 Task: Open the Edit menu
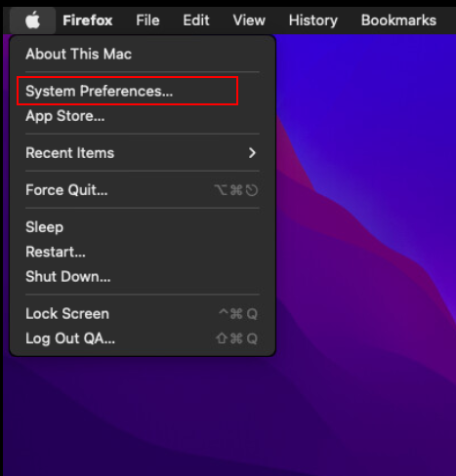(x=196, y=20)
